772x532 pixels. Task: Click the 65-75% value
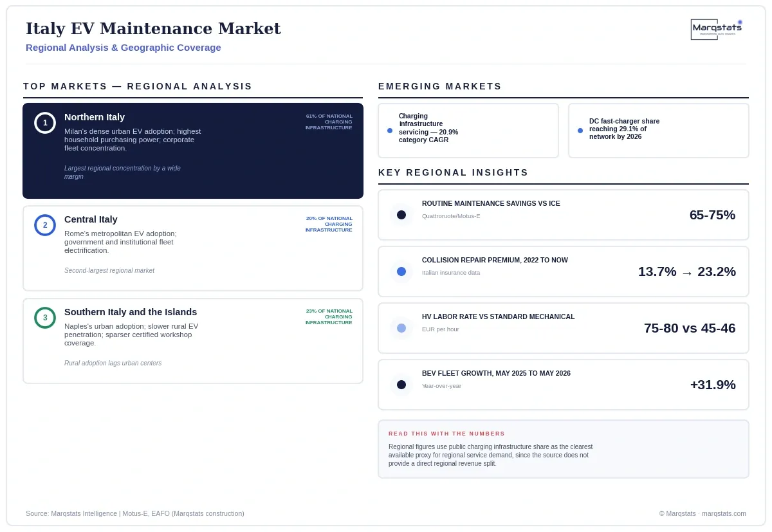tap(712, 215)
